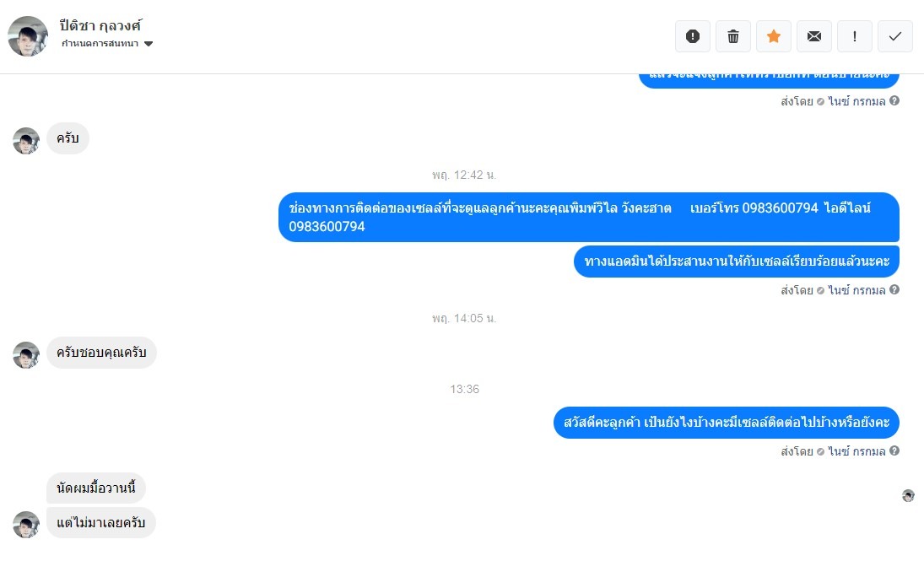Select the message with phone number 0983600794

pyautogui.click(x=589, y=217)
